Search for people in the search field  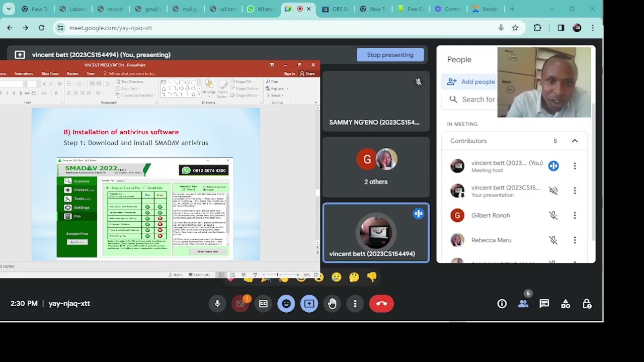471,100
